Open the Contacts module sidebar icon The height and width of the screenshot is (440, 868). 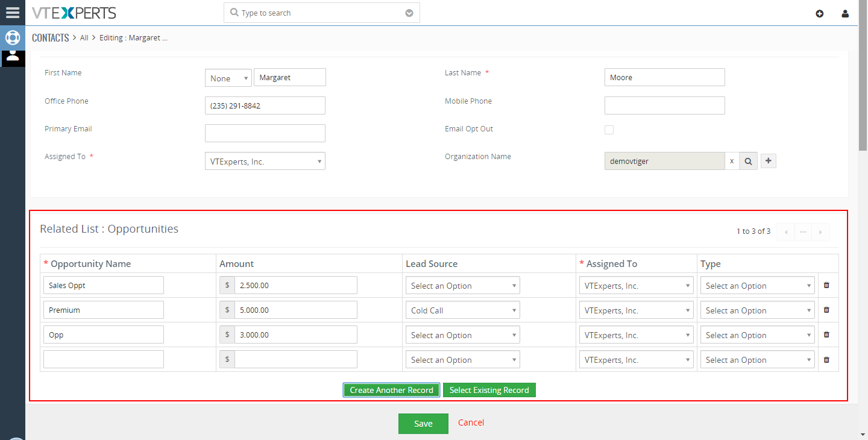click(x=13, y=57)
